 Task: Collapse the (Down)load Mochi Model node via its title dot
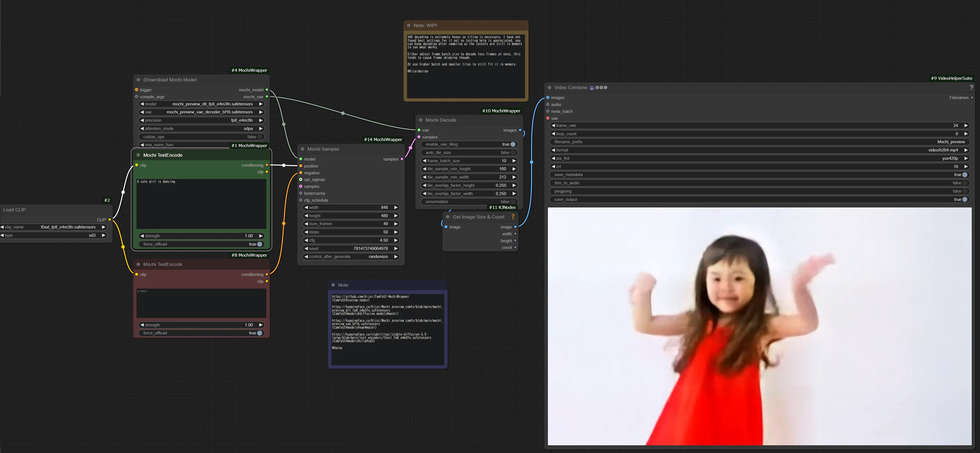click(138, 79)
